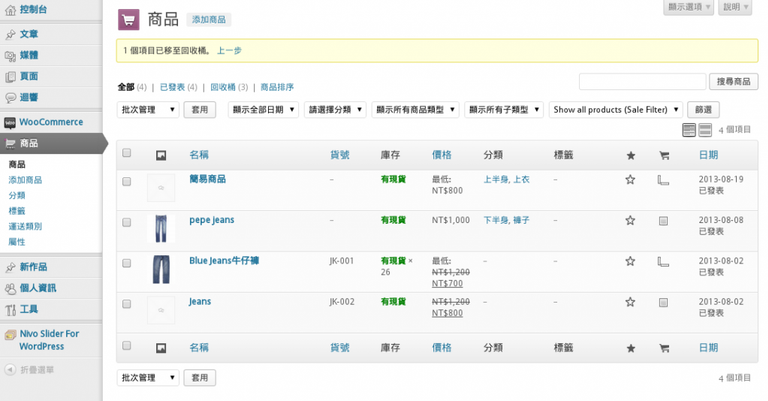Click the WooCommerce sidebar icon
The height and width of the screenshot is (401, 768).
pyautogui.click(x=10, y=122)
